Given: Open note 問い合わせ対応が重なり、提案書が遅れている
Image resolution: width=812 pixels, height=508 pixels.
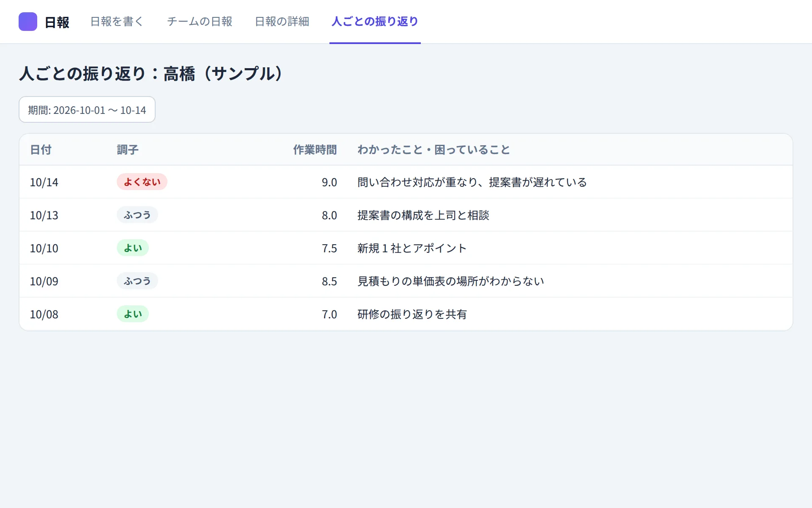Looking at the screenshot, I should 472,182.
